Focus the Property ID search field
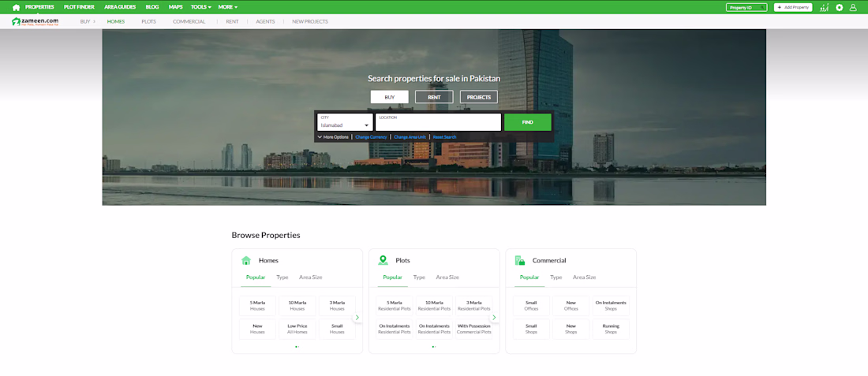868x376 pixels. pos(746,8)
